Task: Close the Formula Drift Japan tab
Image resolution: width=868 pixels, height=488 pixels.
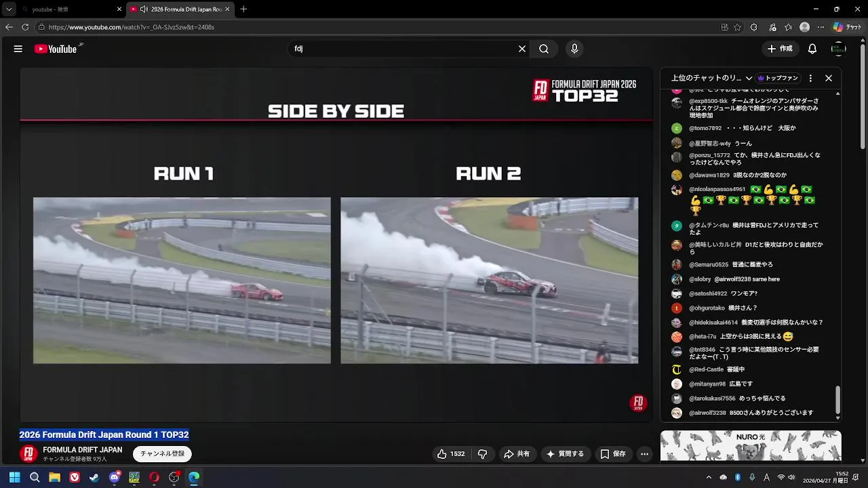Action: coord(227,9)
